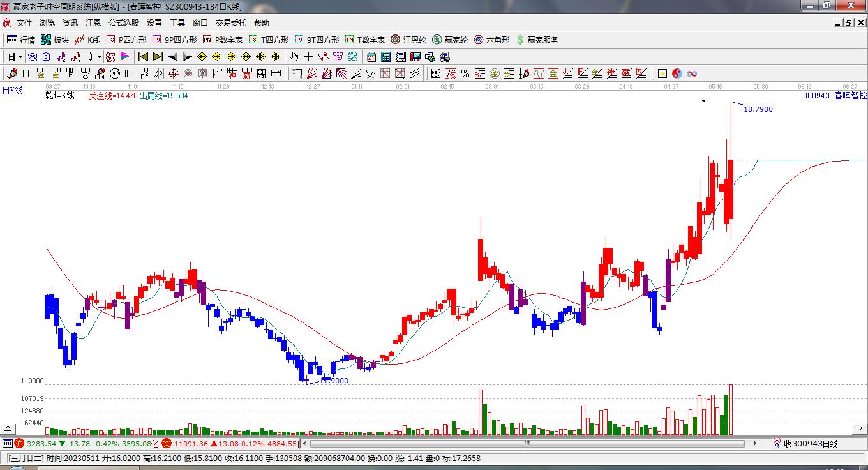Screen dimensions: 868x470
Task: Open the T数字表 tool
Action: pos(365,40)
